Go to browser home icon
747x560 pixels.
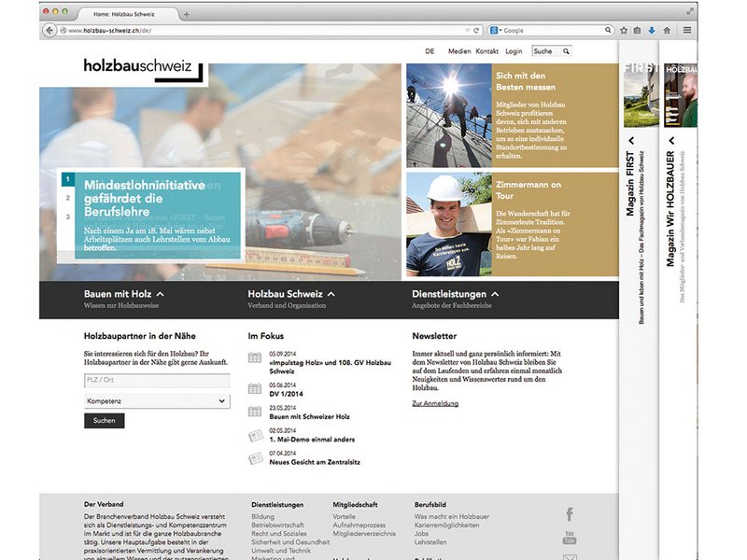667,31
